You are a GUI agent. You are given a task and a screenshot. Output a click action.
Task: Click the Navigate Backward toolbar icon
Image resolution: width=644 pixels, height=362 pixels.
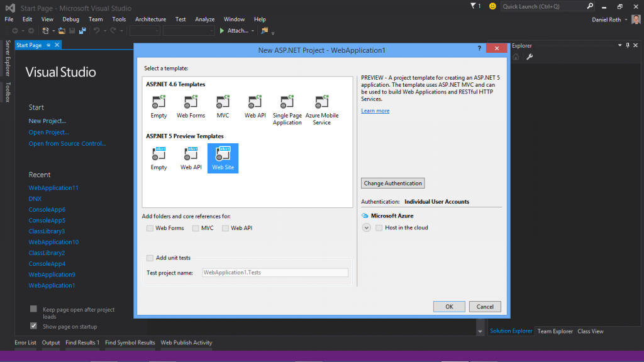[x=15, y=31]
